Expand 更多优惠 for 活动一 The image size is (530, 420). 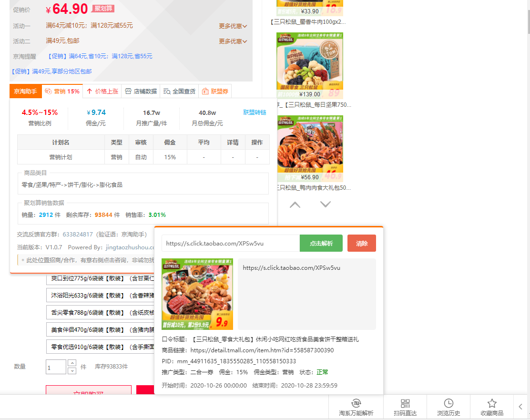tap(233, 26)
